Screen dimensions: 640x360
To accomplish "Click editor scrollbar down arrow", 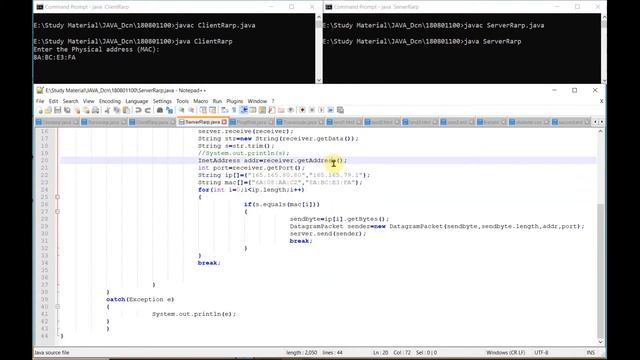I will pos(600,342).
